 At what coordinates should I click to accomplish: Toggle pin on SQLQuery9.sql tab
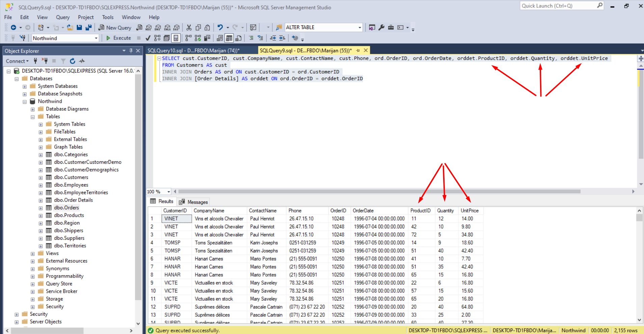coord(358,51)
